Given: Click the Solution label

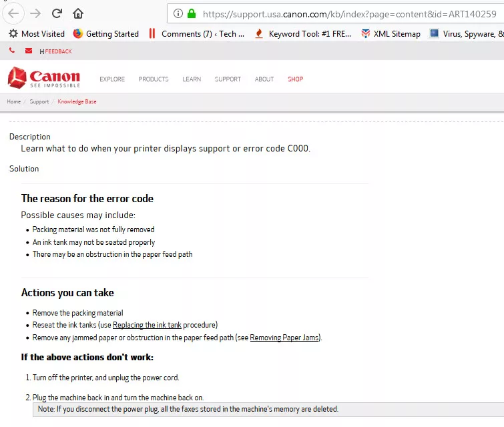Looking at the screenshot, I should pyautogui.click(x=24, y=169).
